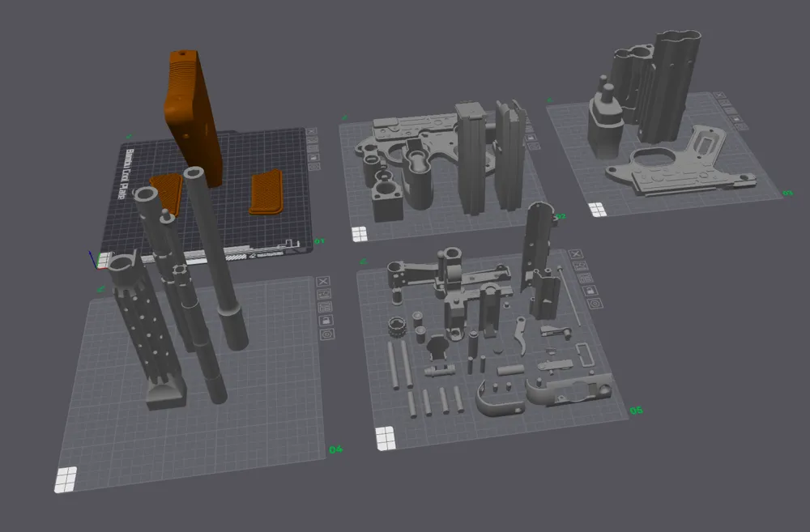Select the knurled ring part on plate 05
Viewport: 810px width, 532px height.
(397, 327)
